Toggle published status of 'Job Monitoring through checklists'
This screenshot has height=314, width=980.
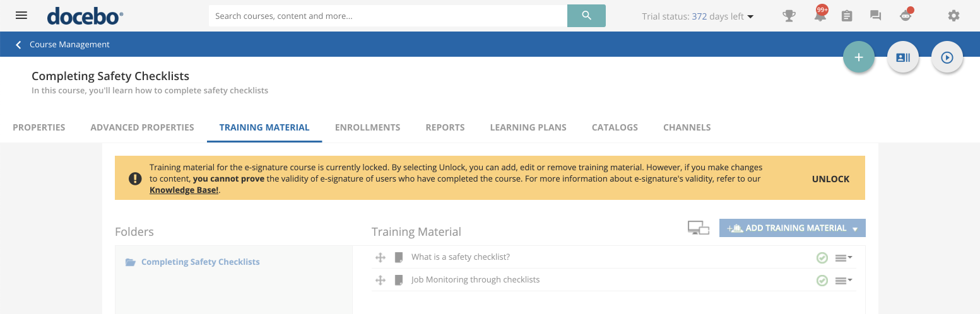click(822, 280)
